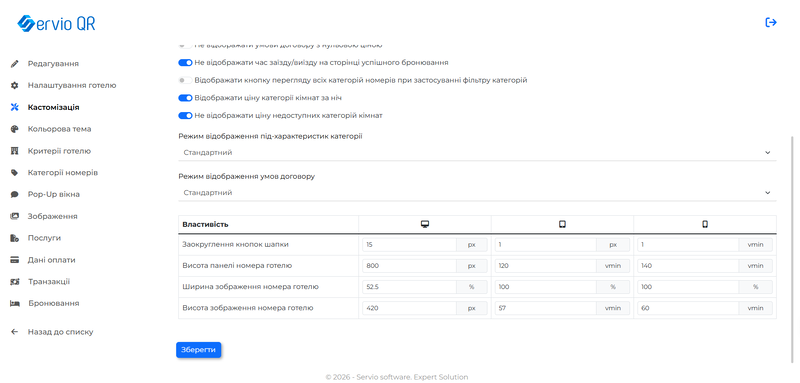
Task: Click the bed icon beside Бронювання
Action: pyautogui.click(x=14, y=303)
